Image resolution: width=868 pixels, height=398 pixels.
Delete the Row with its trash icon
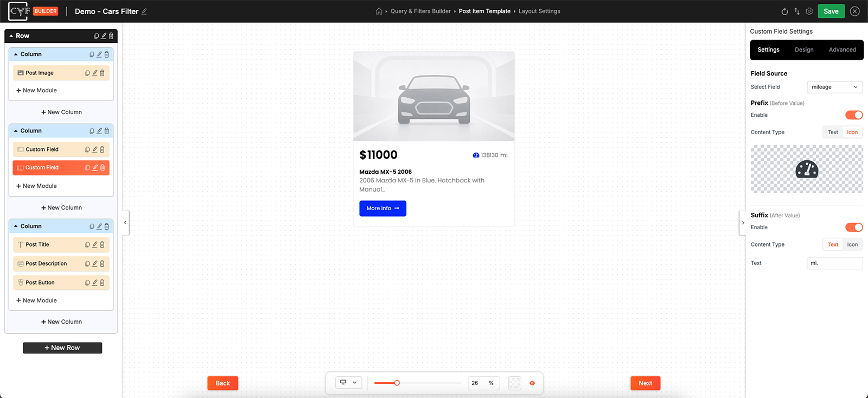tap(111, 36)
